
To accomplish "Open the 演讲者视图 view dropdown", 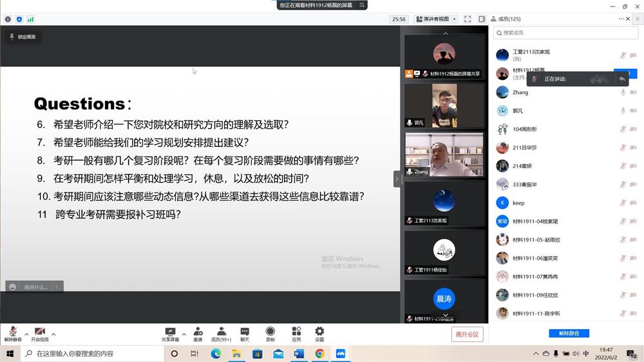I will tap(436, 19).
